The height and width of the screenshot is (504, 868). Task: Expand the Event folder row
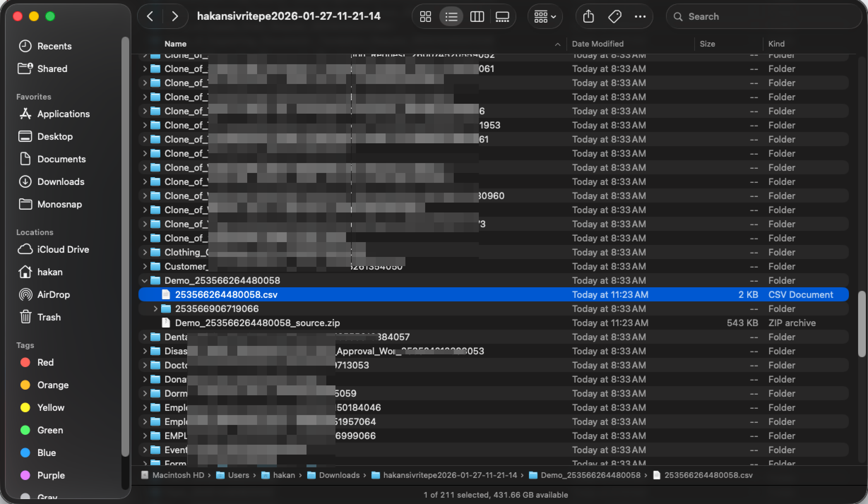tap(144, 450)
